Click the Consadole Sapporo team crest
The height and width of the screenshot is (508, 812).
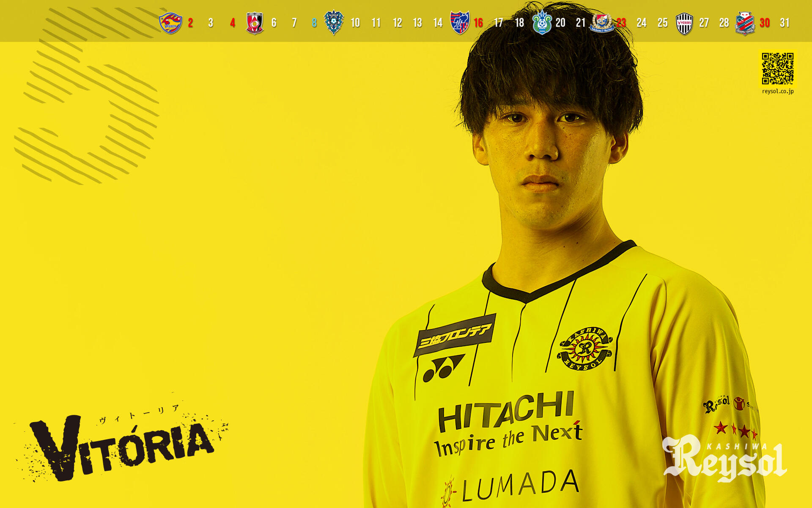click(745, 23)
